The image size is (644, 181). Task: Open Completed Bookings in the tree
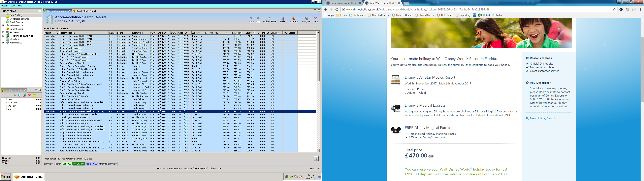click(x=20, y=19)
